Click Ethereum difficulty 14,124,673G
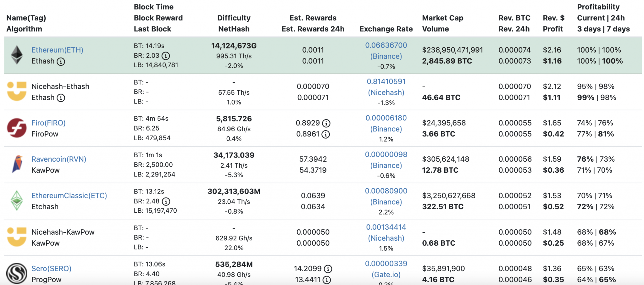 (234, 46)
